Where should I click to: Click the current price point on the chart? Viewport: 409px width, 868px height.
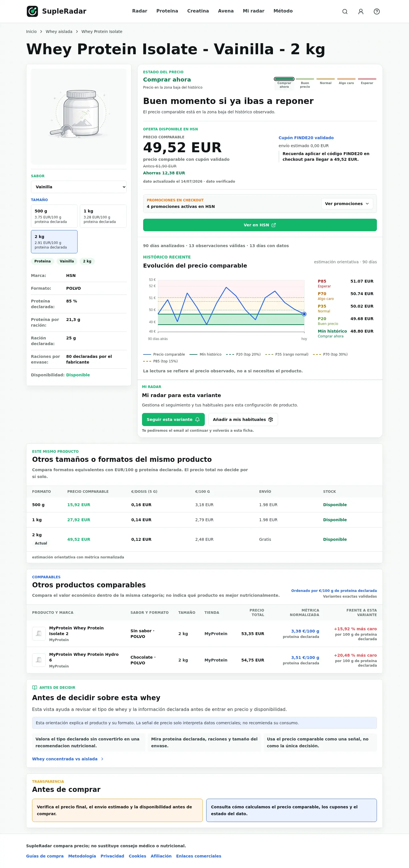tap(304, 314)
